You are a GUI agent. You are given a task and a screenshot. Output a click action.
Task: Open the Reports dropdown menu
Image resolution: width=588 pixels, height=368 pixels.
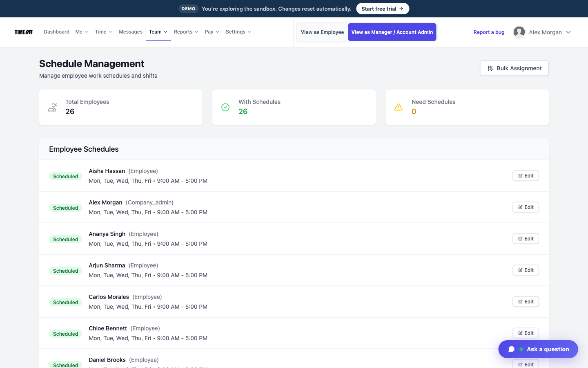pos(186,32)
